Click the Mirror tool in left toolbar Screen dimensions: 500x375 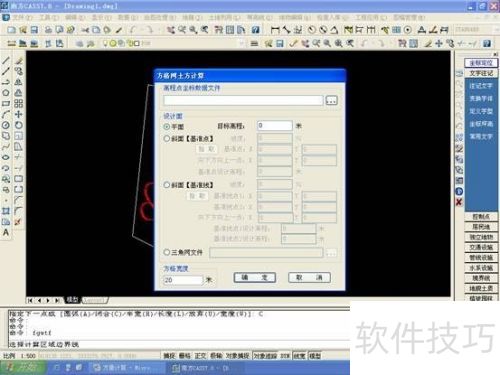click(x=19, y=82)
